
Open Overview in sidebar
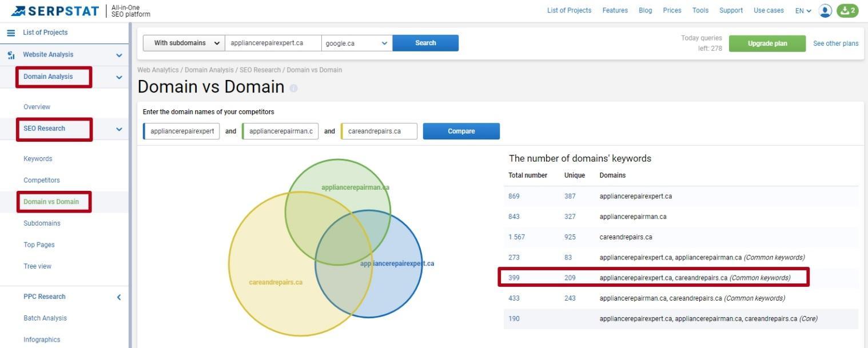[x=37, y=107]
